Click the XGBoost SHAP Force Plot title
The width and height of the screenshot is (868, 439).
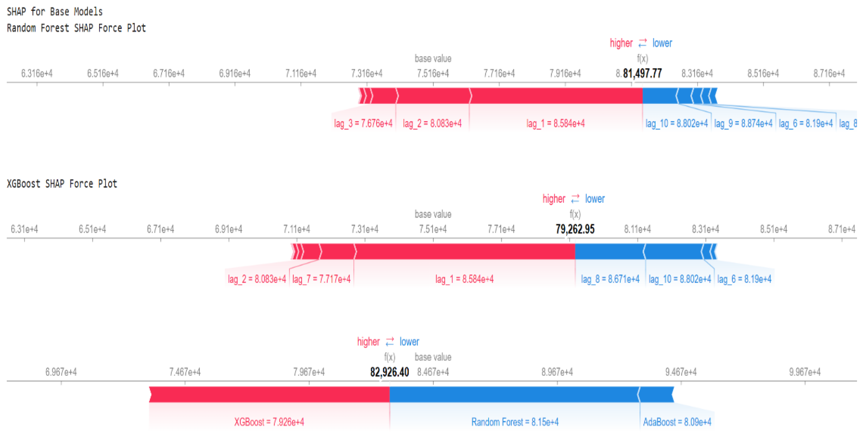pyautogui.click(x=62, y=184)
